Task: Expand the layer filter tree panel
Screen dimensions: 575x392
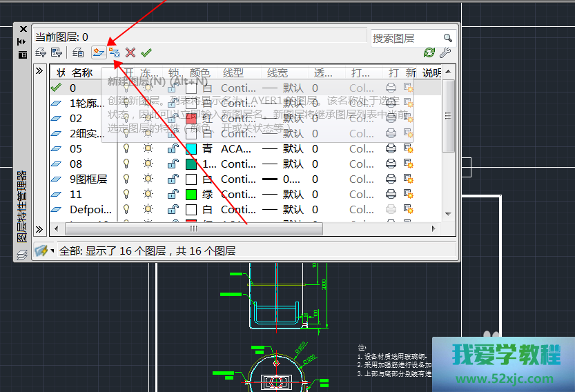Action: click(39, 71)
